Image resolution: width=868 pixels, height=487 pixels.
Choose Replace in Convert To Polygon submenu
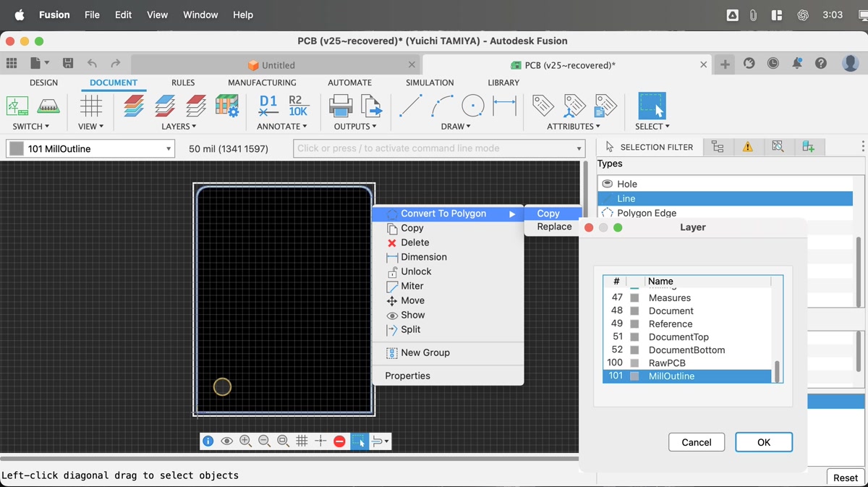(554, 226)
